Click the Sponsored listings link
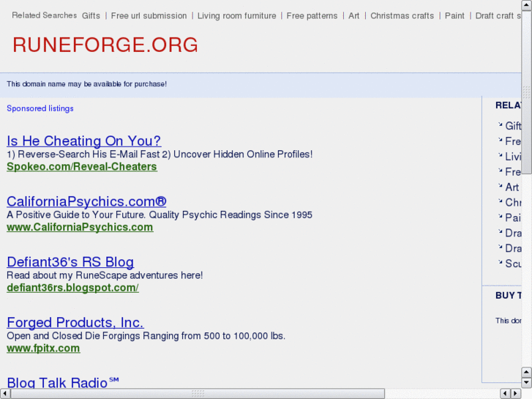 point(40,108)
